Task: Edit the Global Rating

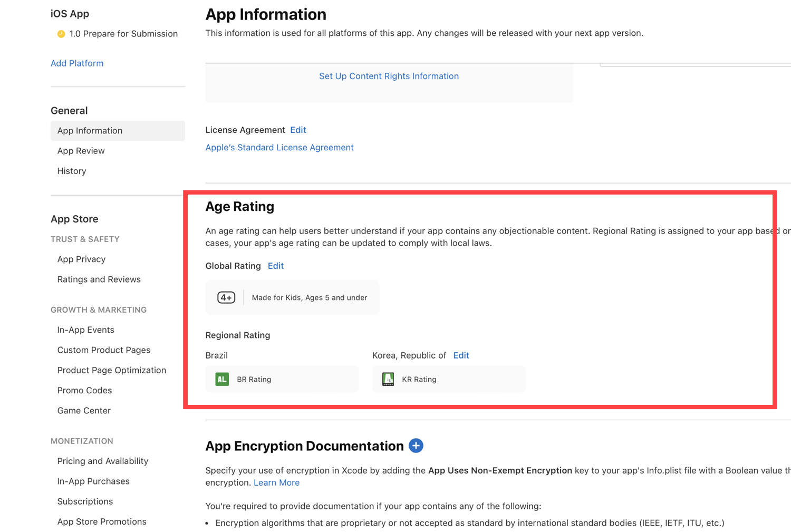Action: pos(276,266)
